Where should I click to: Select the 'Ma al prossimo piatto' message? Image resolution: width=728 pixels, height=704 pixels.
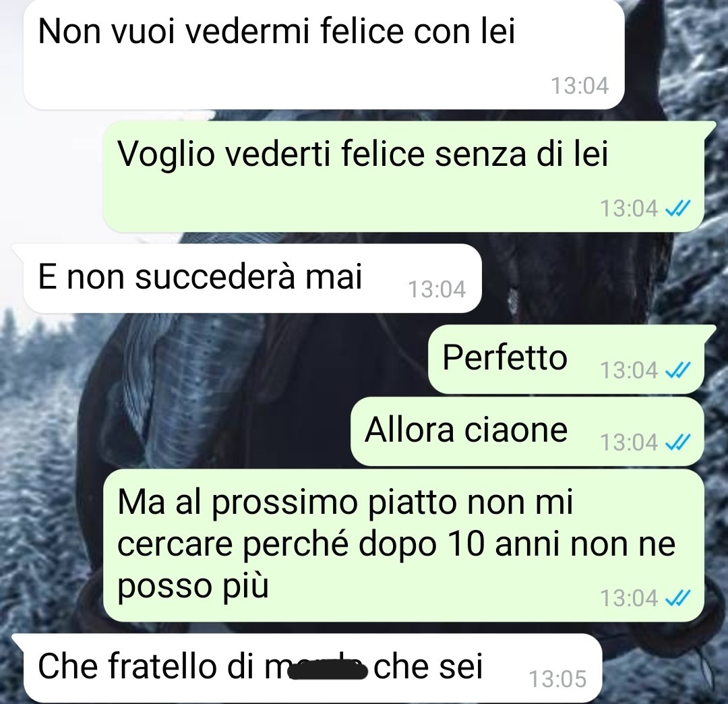tap(404, 545)
